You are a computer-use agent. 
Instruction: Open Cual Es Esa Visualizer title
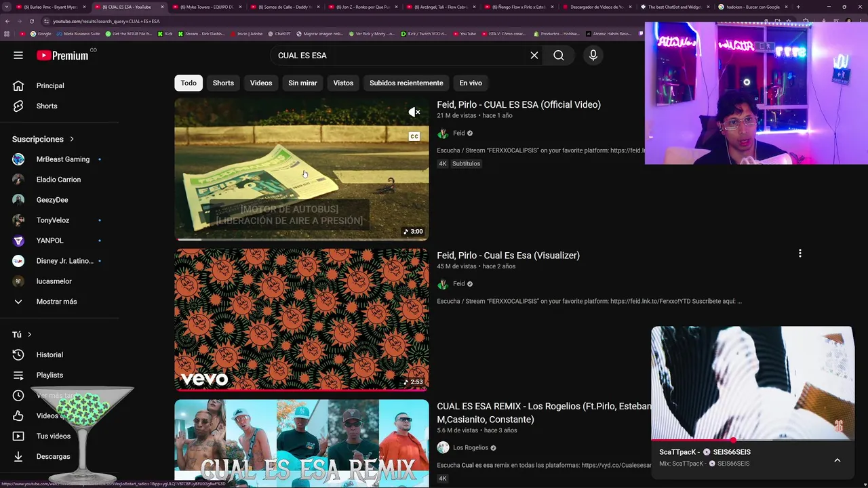(x=508, y=256)
